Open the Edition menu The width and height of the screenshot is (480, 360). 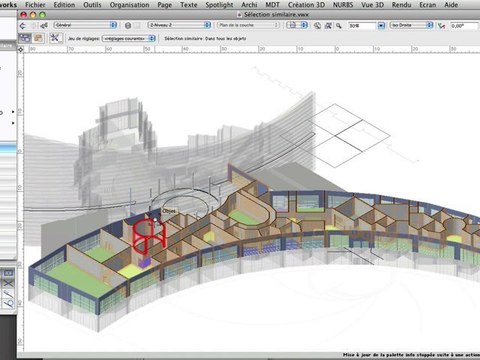(x=64, y=5)
